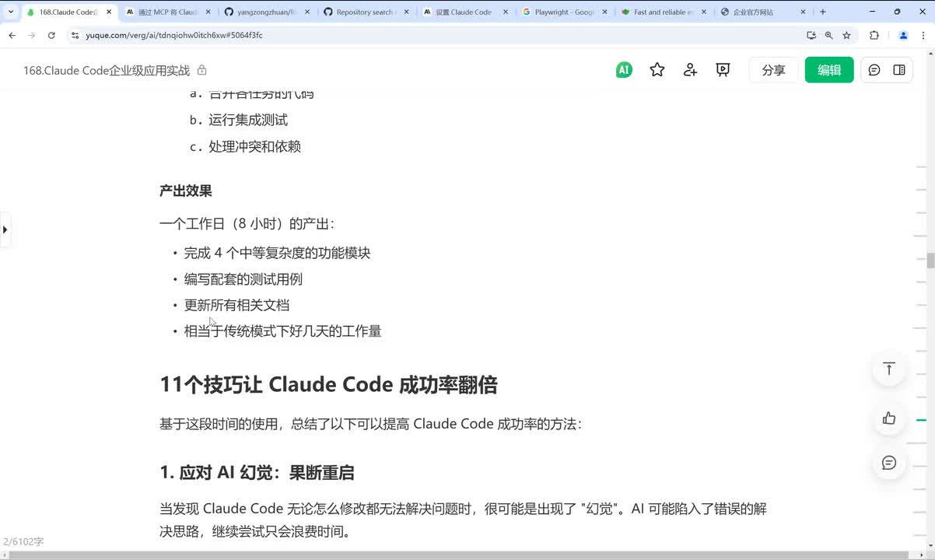Favorite this document with the star icon

coord(657,70)
